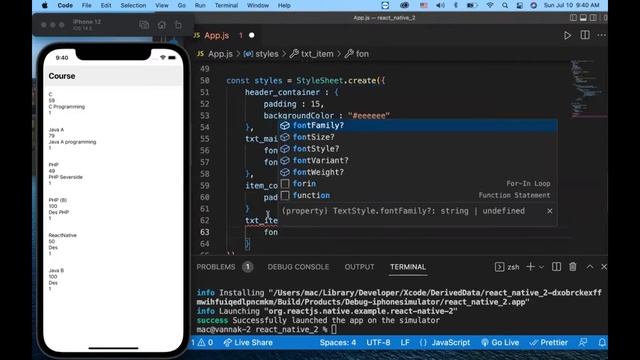Switch to the DEBUG CONSOLE tab
The height and width of the screenshot is (360, 640).
(298, 267)
